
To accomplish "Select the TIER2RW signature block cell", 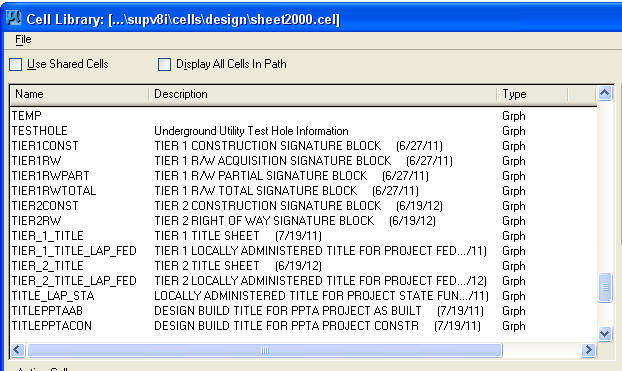I will 303,221.
